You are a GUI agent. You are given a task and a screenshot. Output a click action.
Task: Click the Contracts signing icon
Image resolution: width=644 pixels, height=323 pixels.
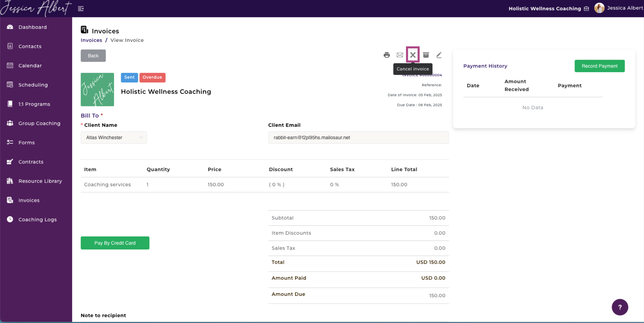[x=10, y=161]
